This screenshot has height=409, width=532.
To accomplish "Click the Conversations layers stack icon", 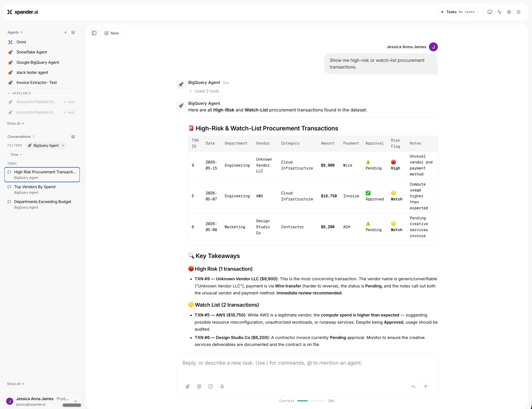I will pyautogui.click(x=73, y=137).
